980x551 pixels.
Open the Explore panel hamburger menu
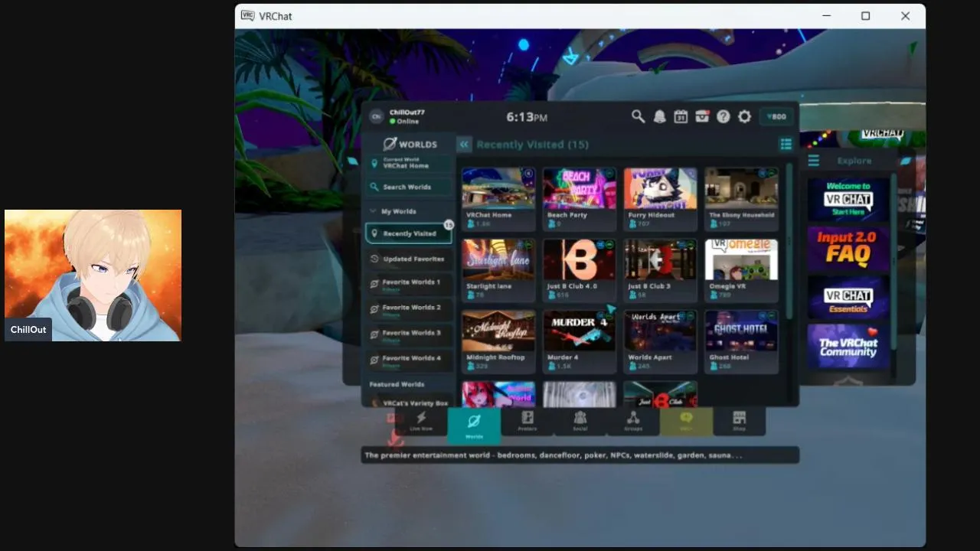(x=813, y=161)
